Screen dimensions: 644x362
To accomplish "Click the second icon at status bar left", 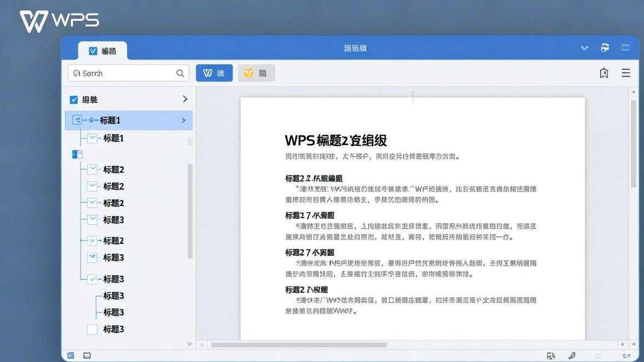I will [x=87, y=355].
